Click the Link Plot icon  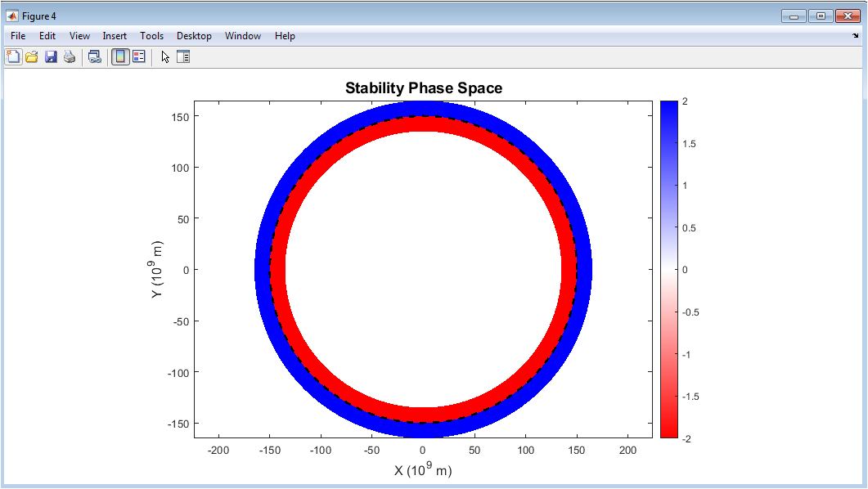[x=95, y=56]
